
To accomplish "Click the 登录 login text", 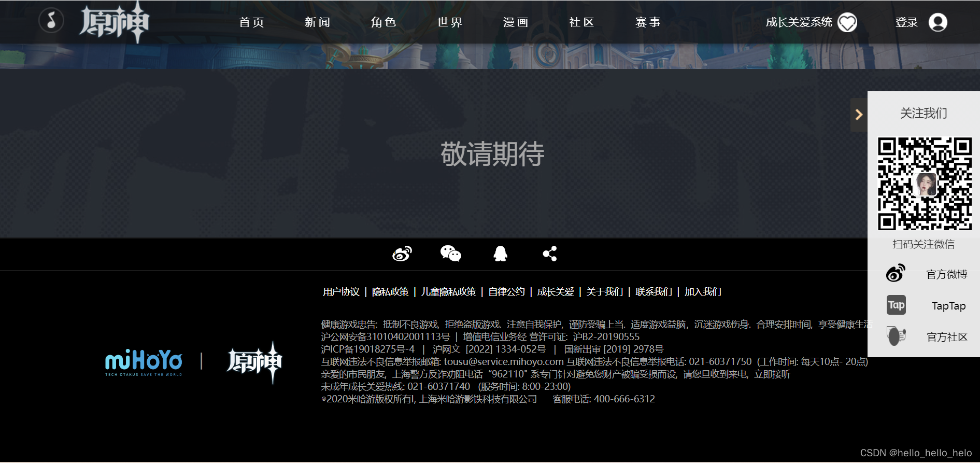I will (906, 22).
